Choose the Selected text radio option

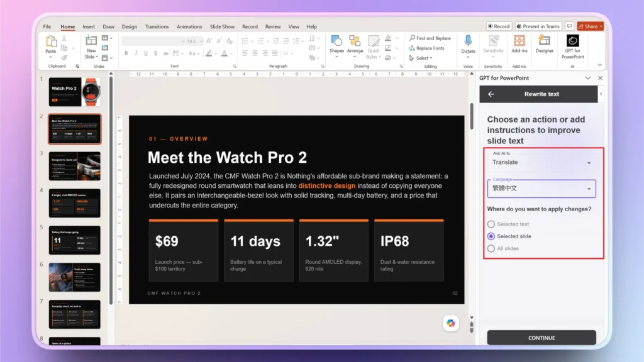click(491, 224)
